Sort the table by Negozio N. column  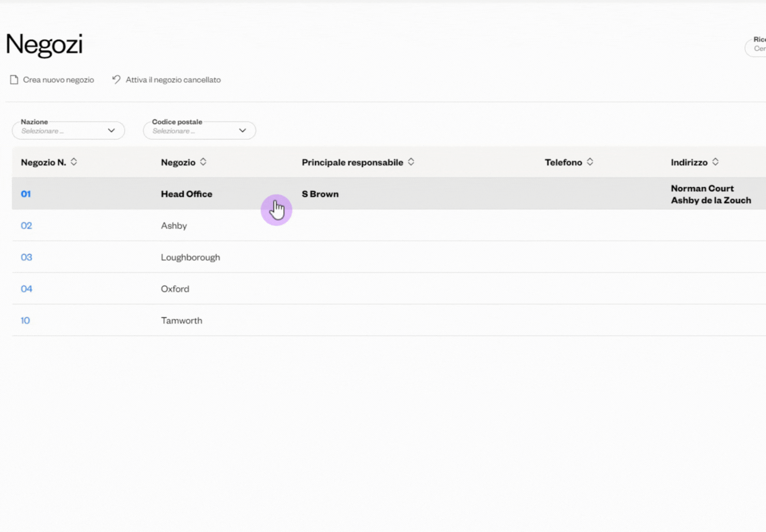coord(74,162)
